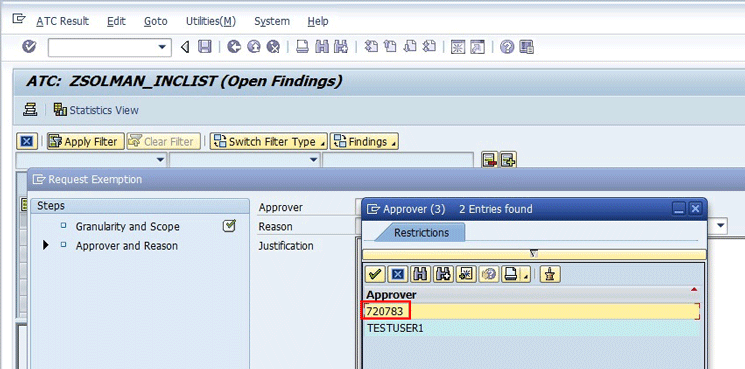Click the Find binoculars icon in the top toolbar
The height and width of the screenshot is (369, 745).
pyautogui.click(x=322, y=47)
